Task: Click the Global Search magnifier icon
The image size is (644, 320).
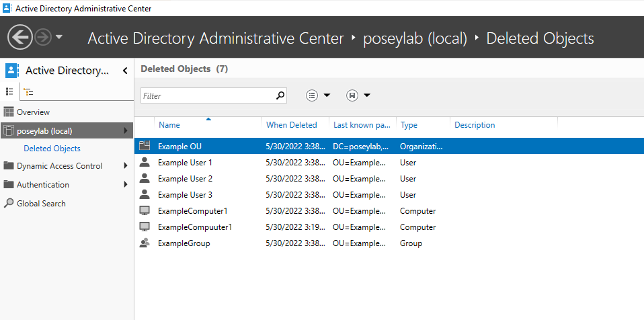Action: pos(9,203)
